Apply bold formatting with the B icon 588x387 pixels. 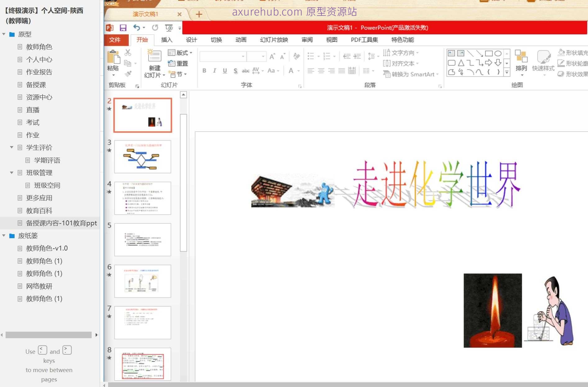click(204, 71)
